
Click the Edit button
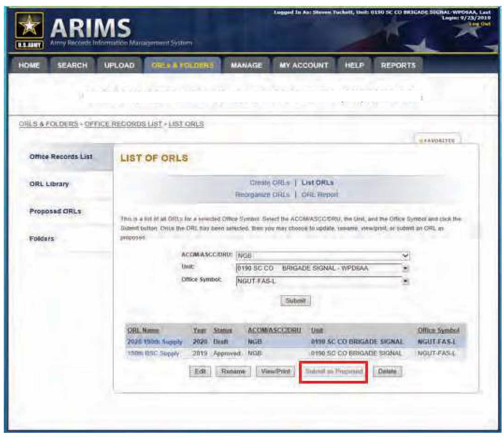pos(200,371)
